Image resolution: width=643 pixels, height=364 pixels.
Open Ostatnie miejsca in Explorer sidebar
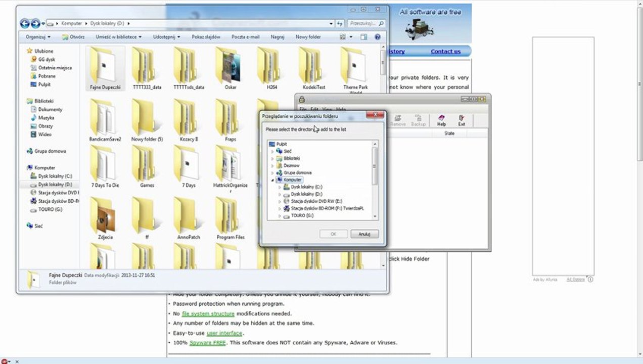[x=55, y=68]
